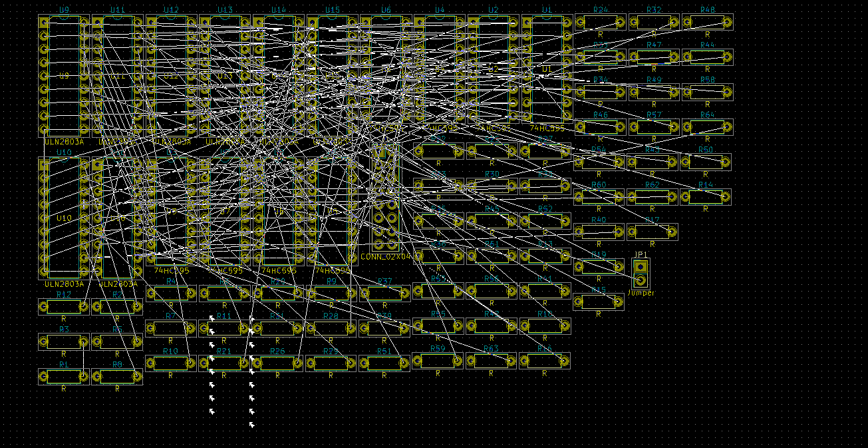Select resistor R34 footprint
Screen dimensions: 868x448
pyautogui.click(x=600, y=92)
